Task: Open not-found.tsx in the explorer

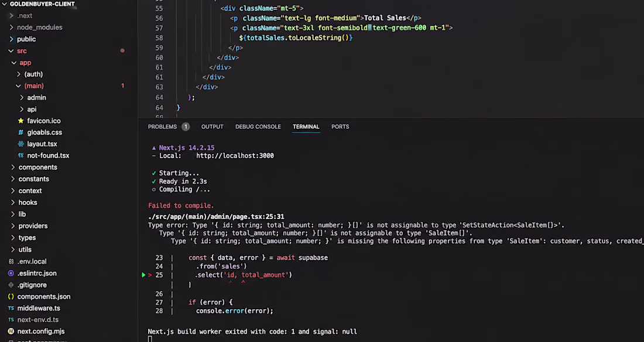Action: pyautogui.click(x=48, y=155)
